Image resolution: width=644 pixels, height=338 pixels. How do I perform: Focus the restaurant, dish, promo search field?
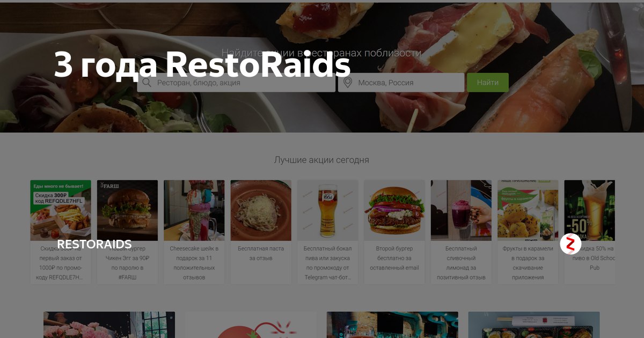point(236,83)
